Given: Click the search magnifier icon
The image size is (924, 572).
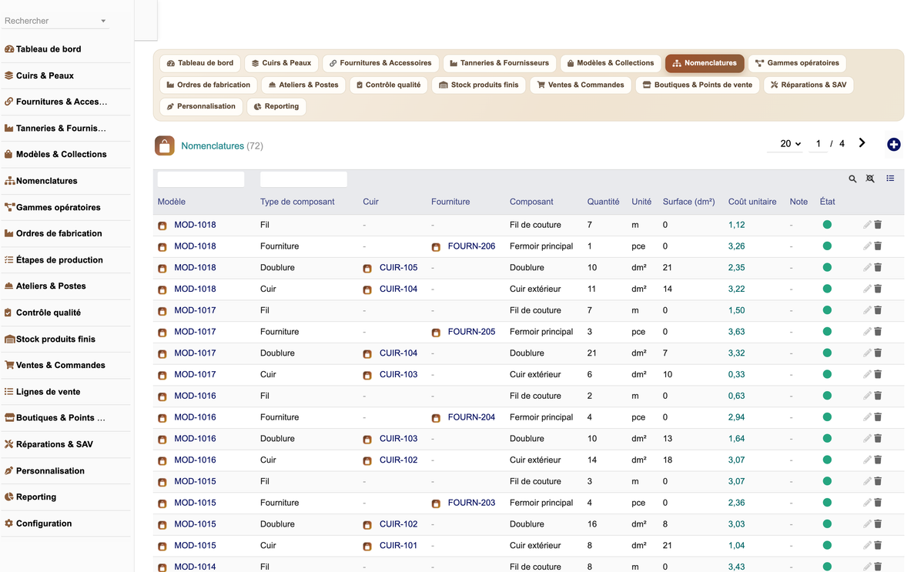Looking at the screenshot, I should pos(852,179).
